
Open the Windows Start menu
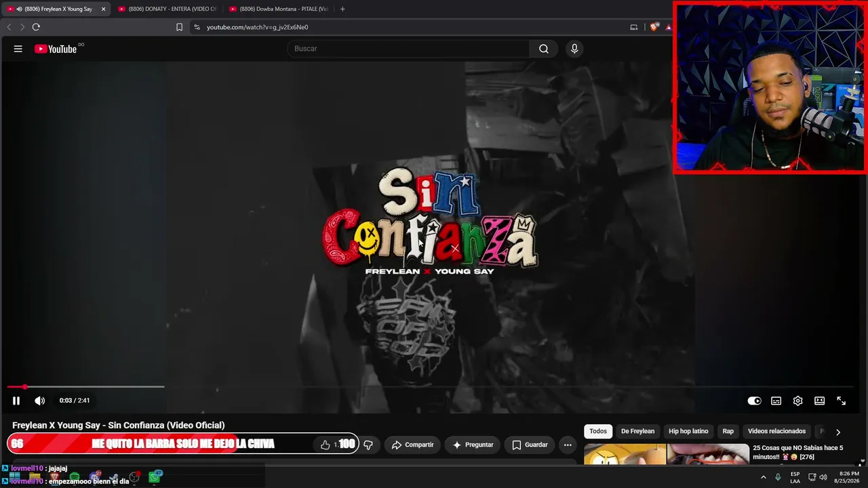(14, 477)
